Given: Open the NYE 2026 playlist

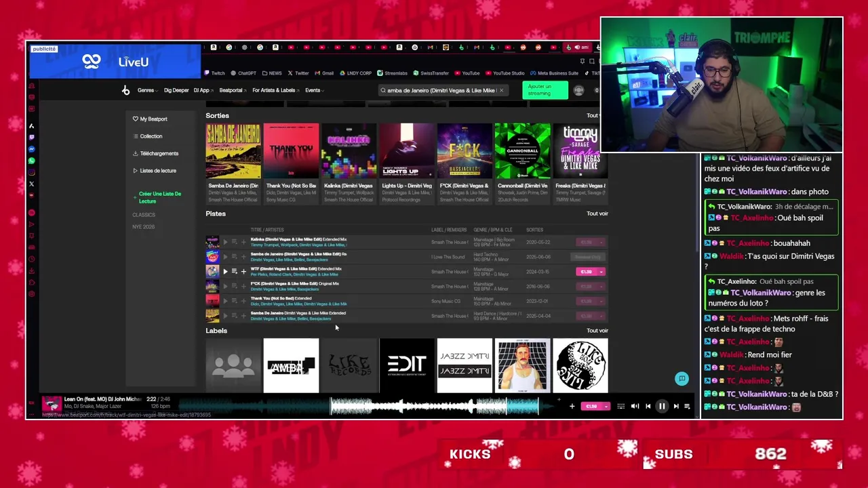Looking at the screenshot, I should [144, 227].
